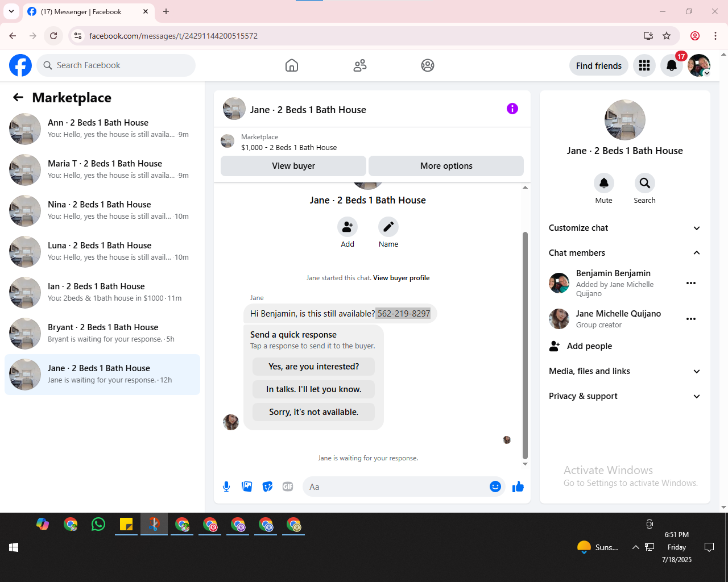
Task: Click the Add person icon in chat
Action: (x=348, y=227)
